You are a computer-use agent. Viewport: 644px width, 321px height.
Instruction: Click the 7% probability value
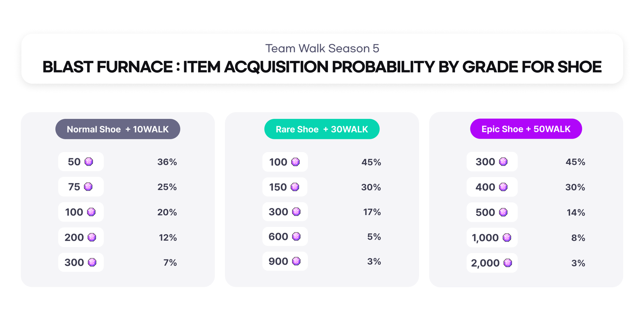[170, 263]
